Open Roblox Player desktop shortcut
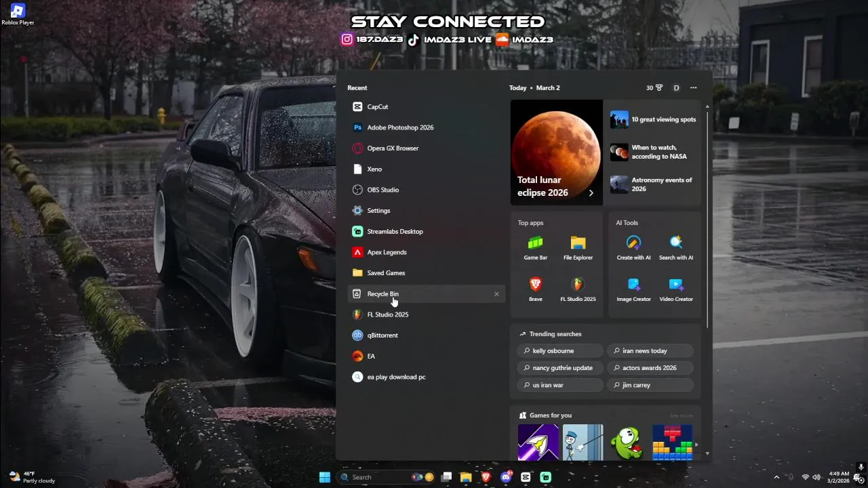This screenshot has height=488, width=868. [x=18, y=14]
